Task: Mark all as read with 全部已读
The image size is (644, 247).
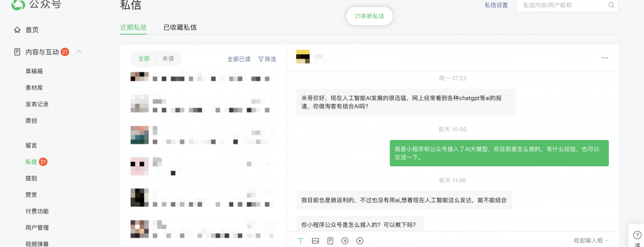Action: click(238, 59)
